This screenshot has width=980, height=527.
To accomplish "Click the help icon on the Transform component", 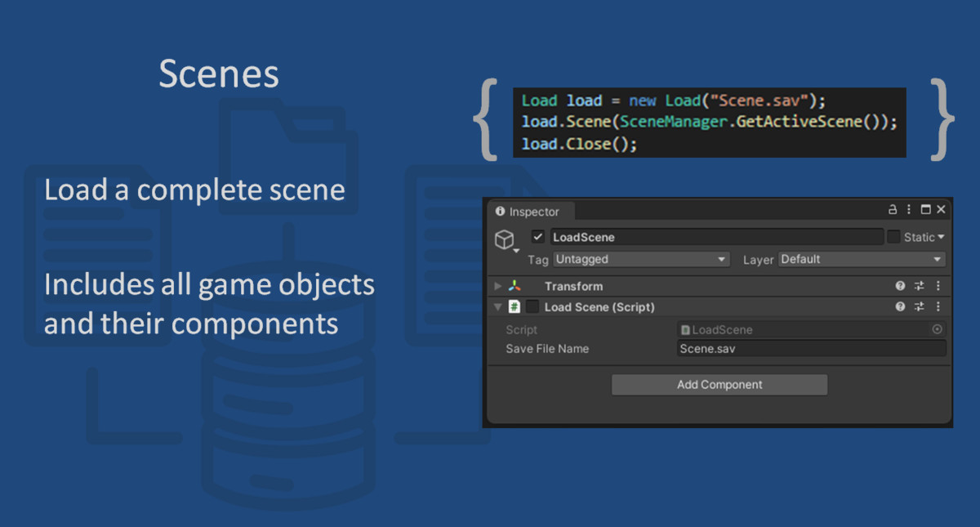I will (898, 286).
